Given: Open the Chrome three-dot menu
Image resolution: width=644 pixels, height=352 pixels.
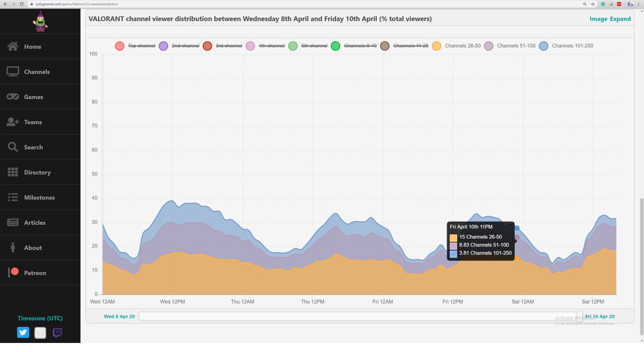Looking at the screenshot, I should 640,4.
